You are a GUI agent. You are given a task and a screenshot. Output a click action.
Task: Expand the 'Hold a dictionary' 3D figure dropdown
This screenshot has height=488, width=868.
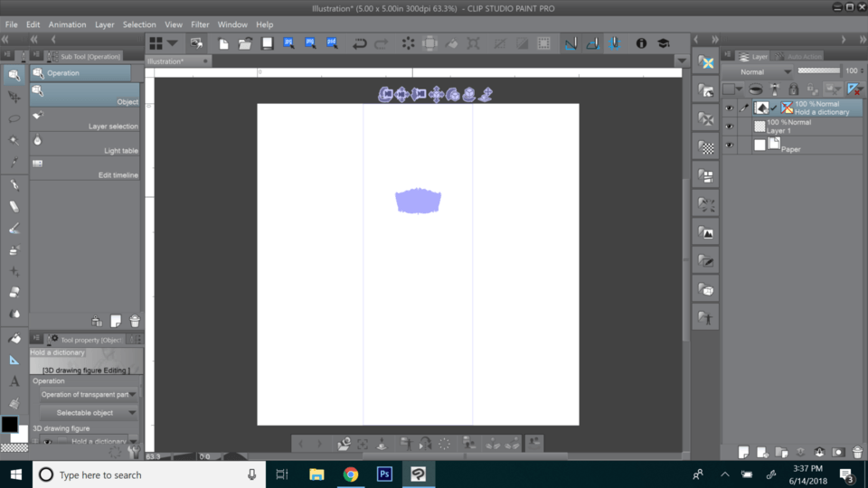pos(133,442)
